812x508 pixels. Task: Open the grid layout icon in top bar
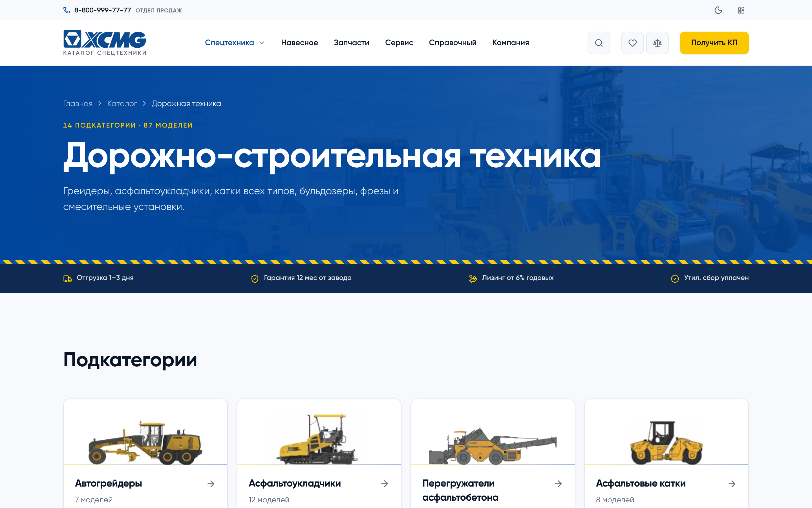point(741,10)
